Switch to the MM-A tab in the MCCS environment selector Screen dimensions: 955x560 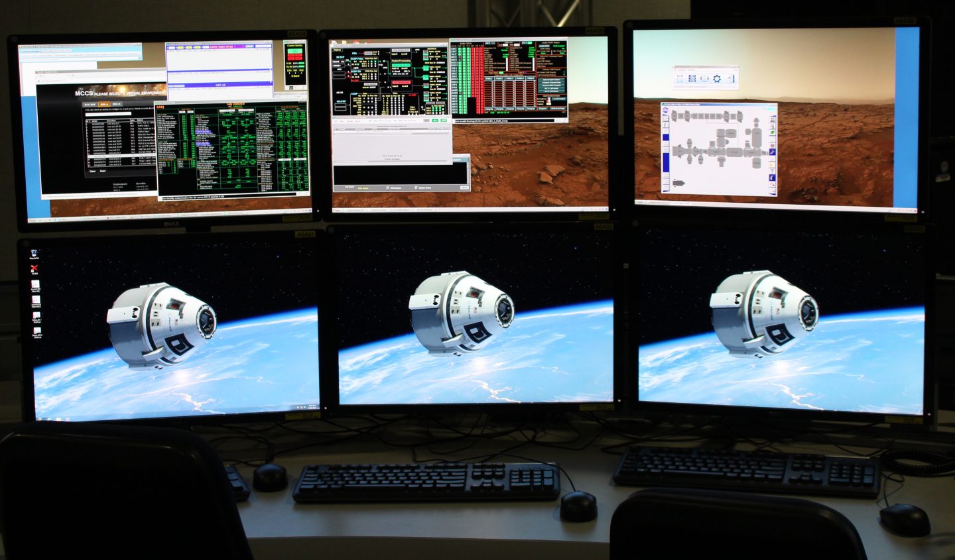[x=104, y=104]
